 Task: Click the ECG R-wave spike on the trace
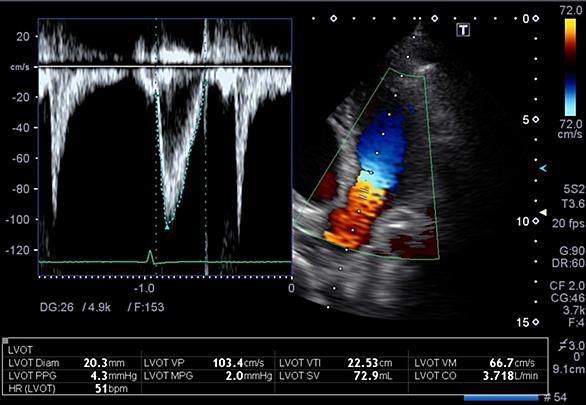coord(150,256)
